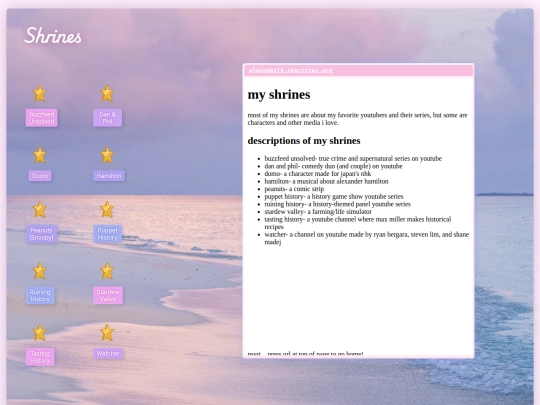Click the star above Tasting History
540x405 pixels.
click(40, 333)
